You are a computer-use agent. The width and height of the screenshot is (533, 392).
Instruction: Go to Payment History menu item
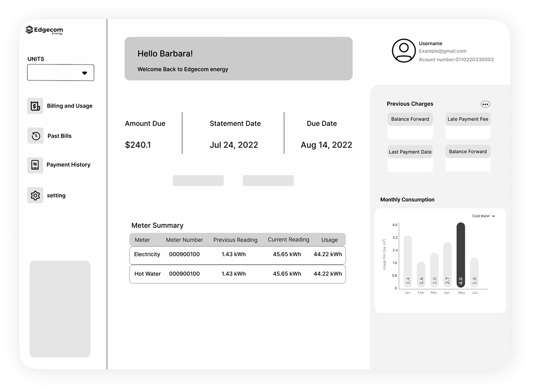pos(68,165)
